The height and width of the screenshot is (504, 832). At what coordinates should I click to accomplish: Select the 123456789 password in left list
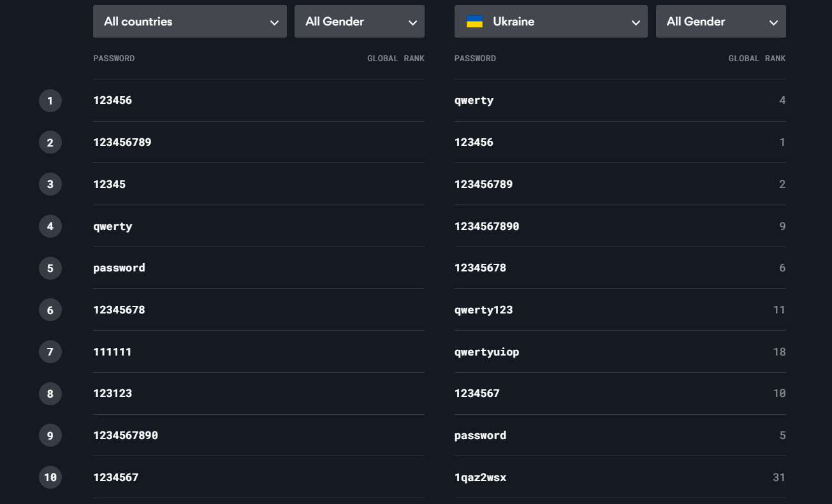coord(122,142)
